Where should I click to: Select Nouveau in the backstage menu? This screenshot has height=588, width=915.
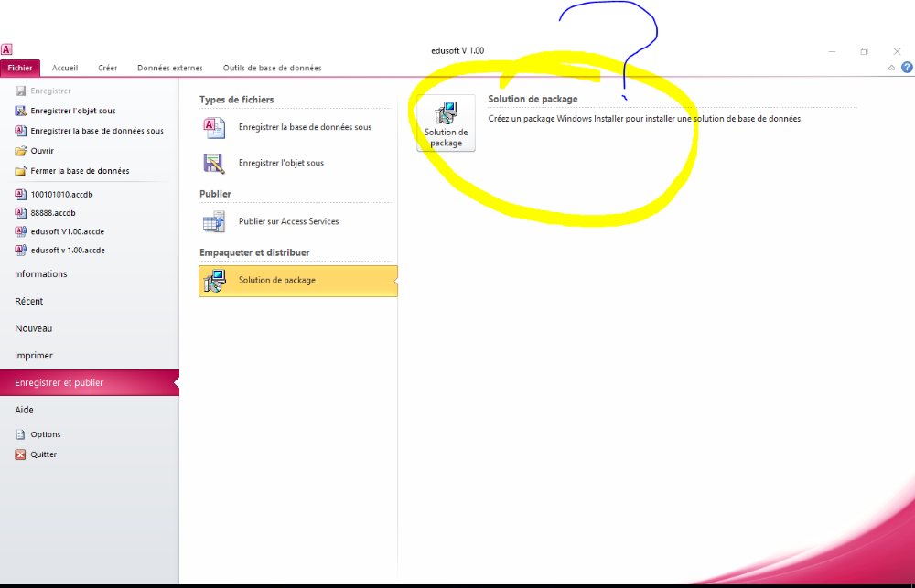point(34,328)
